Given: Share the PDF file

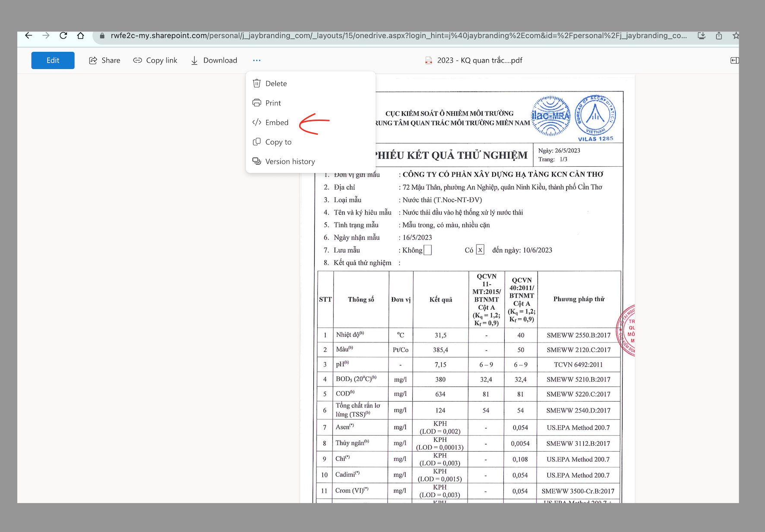Looking at the screenshot, I should pos(104,60).
